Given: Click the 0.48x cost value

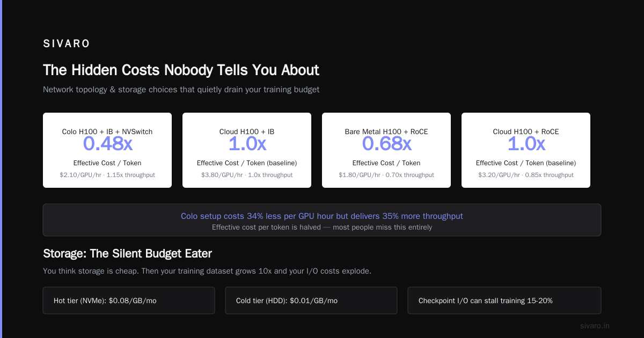Looking at the screenshot, I should coord(107,144).
